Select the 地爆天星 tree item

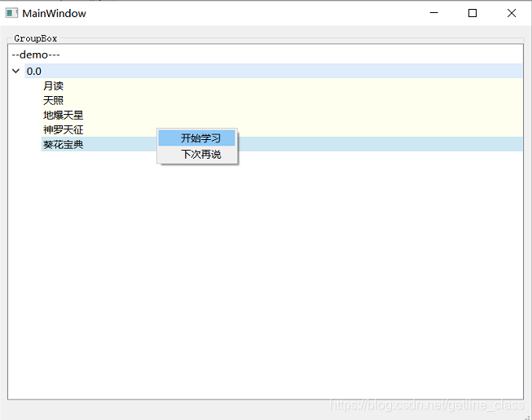(x=282, y=115)
